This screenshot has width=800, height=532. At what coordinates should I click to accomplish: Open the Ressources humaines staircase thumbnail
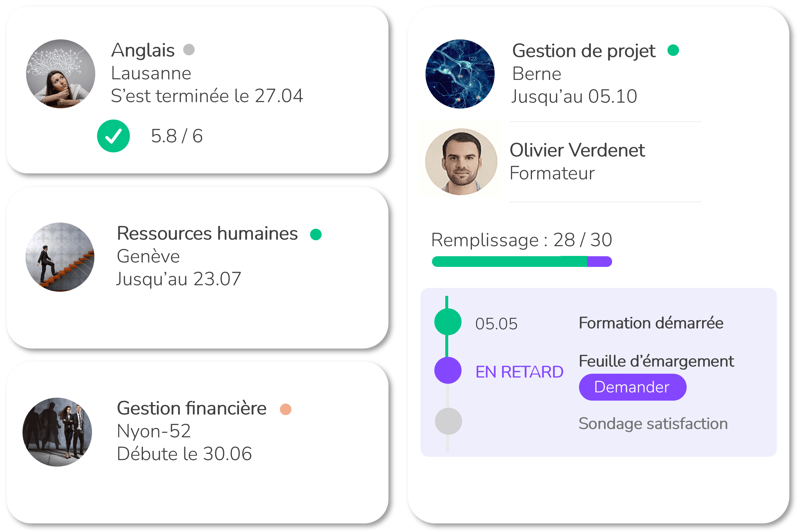click(60, 257)
